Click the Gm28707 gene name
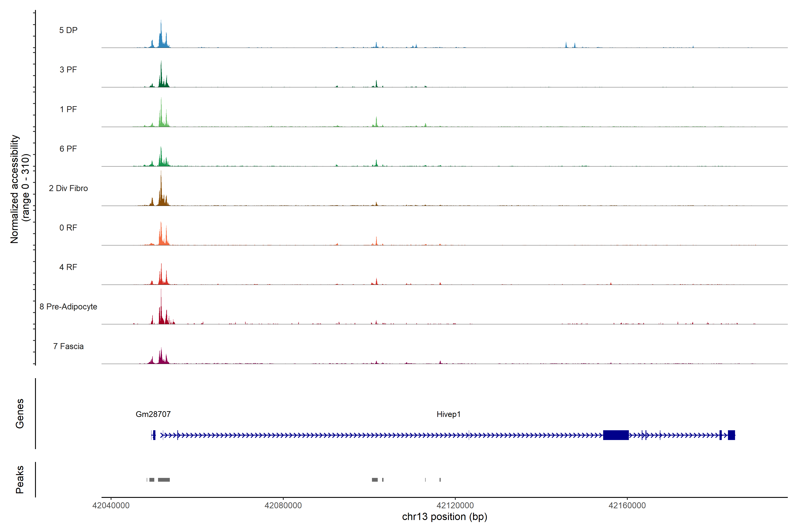798x532 pixels. [153, 414]
